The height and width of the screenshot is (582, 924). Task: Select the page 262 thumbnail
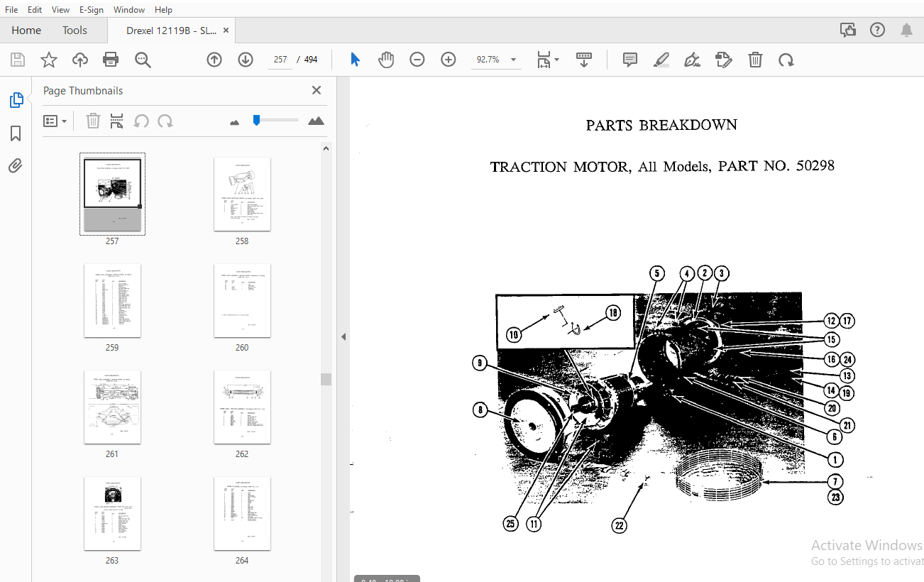coord(242,407)
